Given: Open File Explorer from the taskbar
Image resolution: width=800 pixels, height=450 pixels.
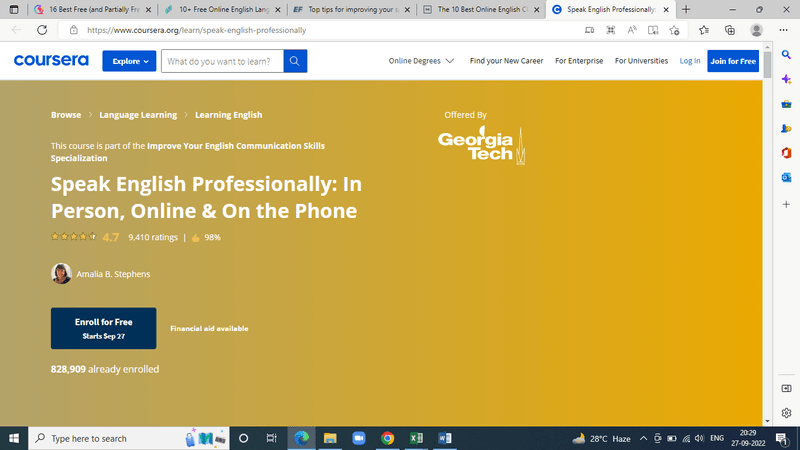Looking at the screenshot, I should 330,438.
